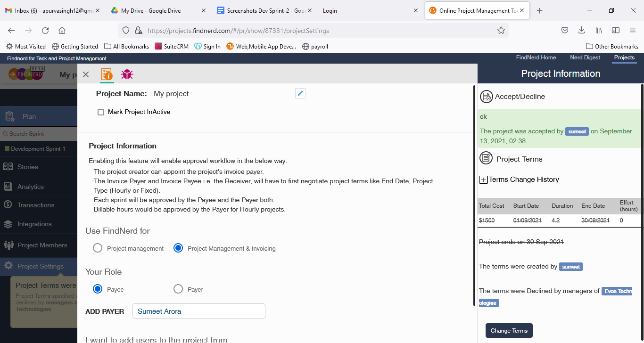Click the Change Terms button
The width and height of the screenshot is (644, 343).
(x=509, y=330)
